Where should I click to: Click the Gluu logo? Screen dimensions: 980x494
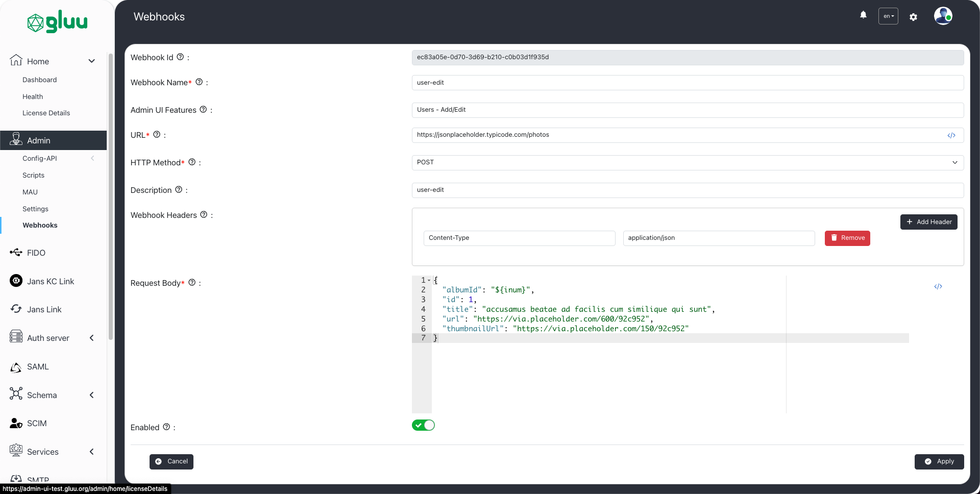[57, 22]
